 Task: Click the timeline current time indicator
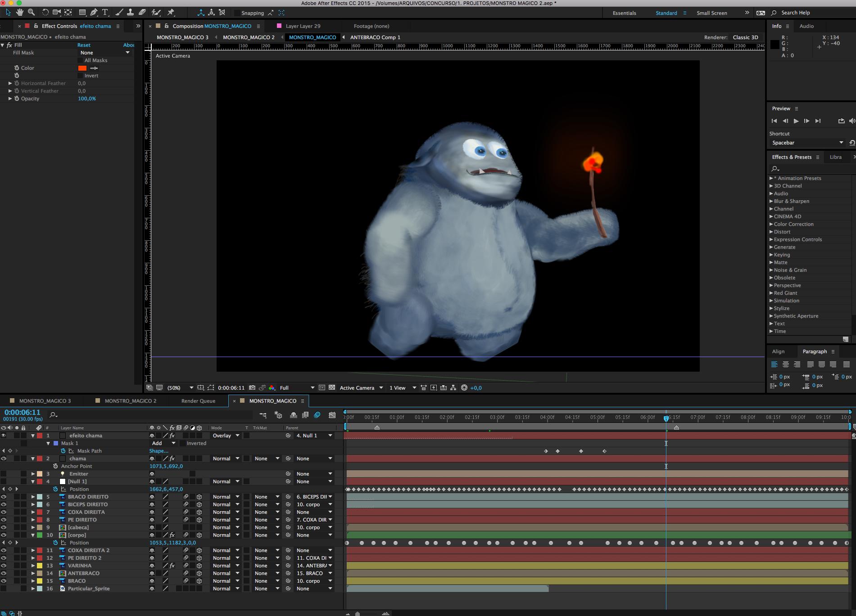(x=666, y=418)
